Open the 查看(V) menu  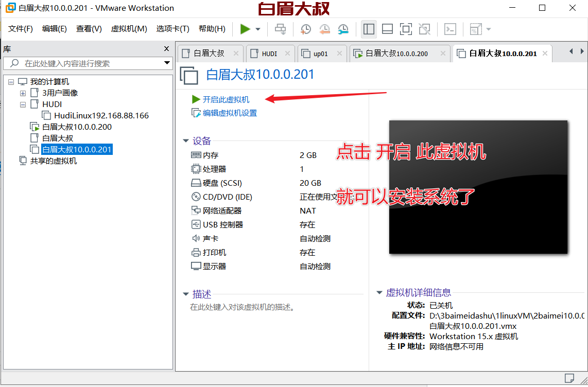tap(89, 29)
